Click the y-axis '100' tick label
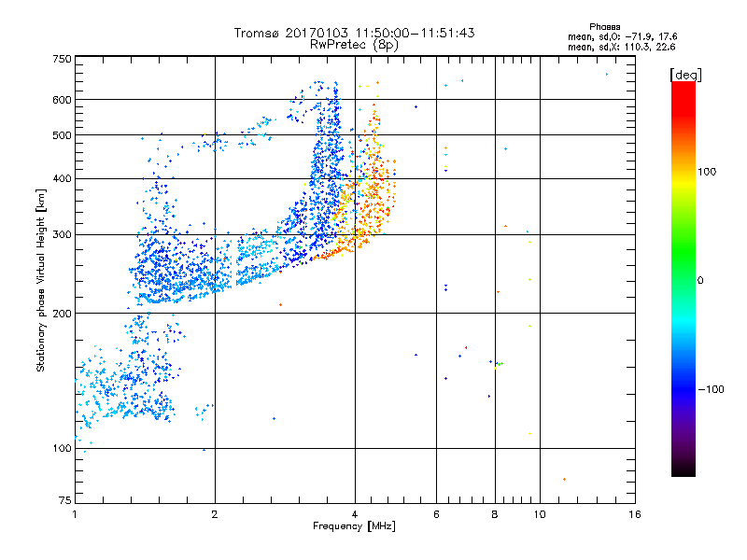This screenshot has height=560, width=747. coord(62,448)
